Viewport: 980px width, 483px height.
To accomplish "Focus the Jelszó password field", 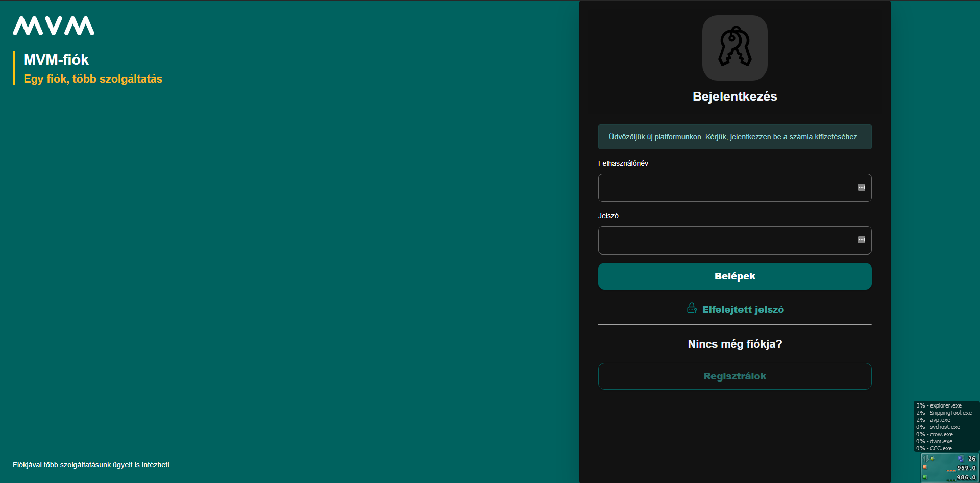I will tap(735, 240).
